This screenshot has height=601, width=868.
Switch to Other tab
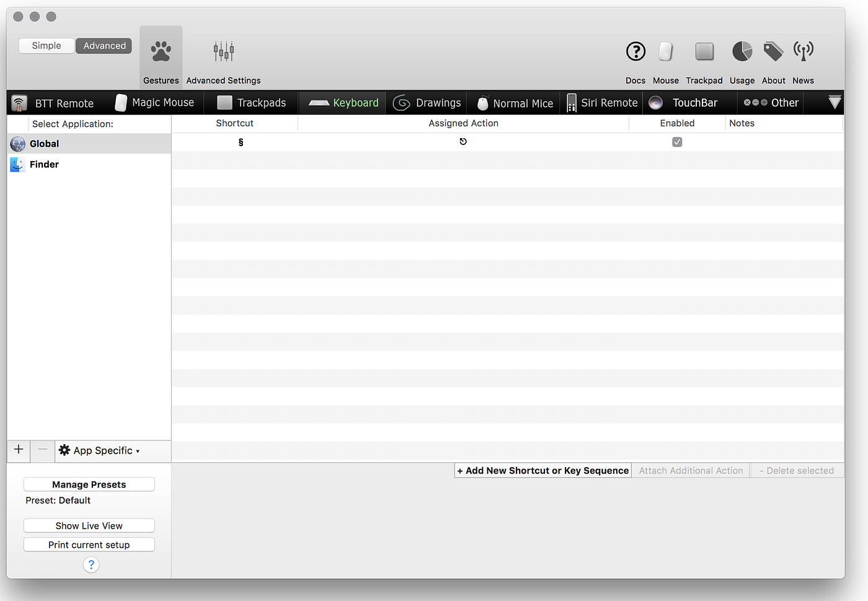click(771, 103)
